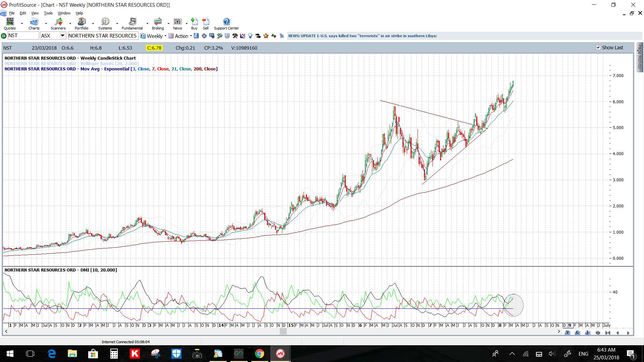Click the line chart indicator icon

pyautogui.click(x=243, y=36)
